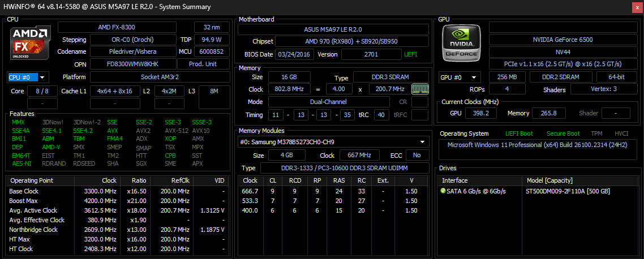Select the Boost Max operating point row
Viewport: 644px width, 259px height.
click(118, 201)
